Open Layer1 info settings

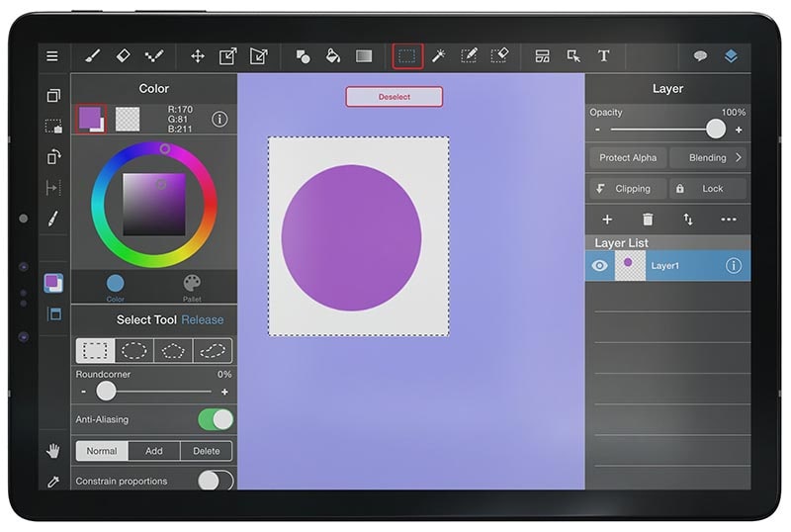tap(734, 265)
